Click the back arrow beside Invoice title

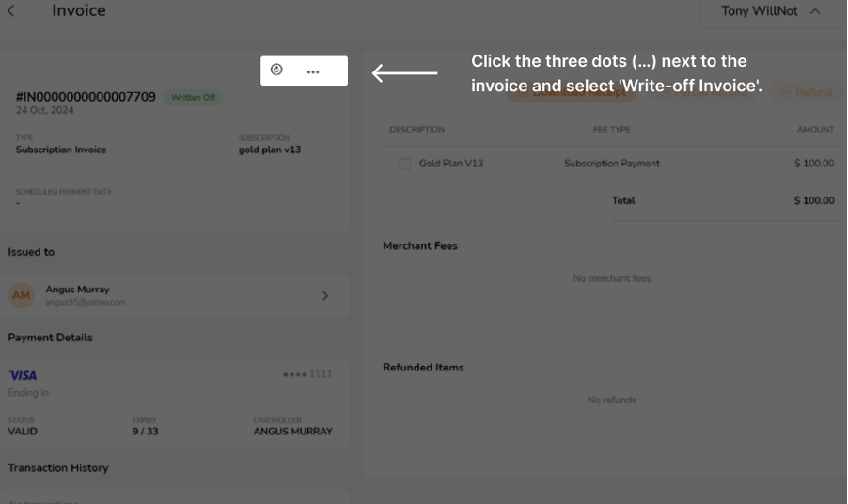pyautogui.click(x=11, y=11)
